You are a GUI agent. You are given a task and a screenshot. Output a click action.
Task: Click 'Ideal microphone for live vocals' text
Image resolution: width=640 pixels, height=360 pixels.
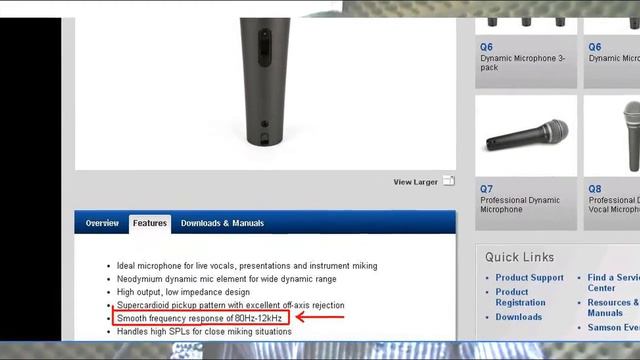point(247,266)
